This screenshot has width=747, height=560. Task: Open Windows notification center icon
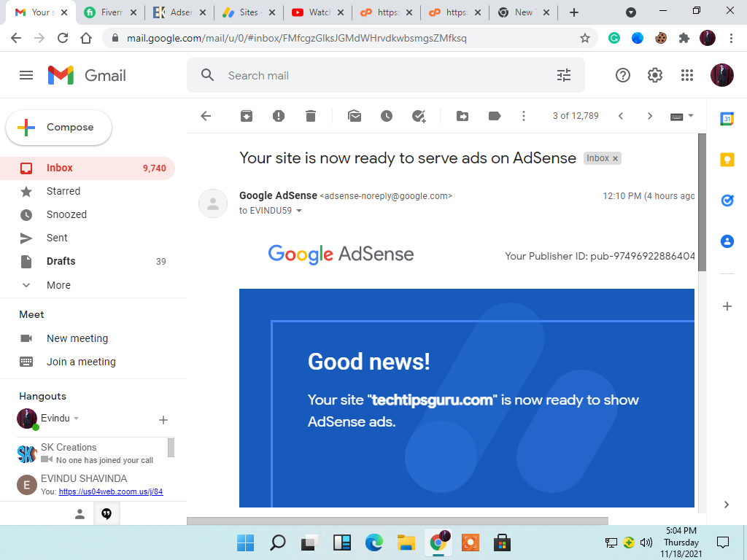point(723,542)
